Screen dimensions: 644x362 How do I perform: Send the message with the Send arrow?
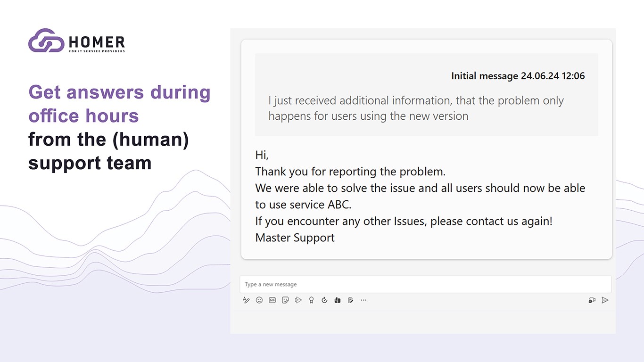point(605,300)
